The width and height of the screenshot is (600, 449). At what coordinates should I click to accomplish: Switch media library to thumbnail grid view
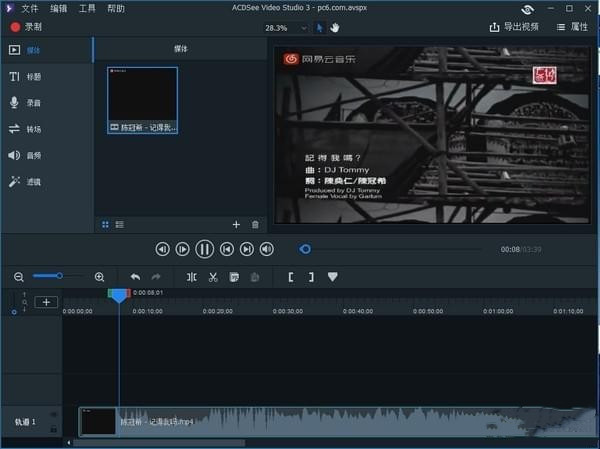click(x=106, y=225)
